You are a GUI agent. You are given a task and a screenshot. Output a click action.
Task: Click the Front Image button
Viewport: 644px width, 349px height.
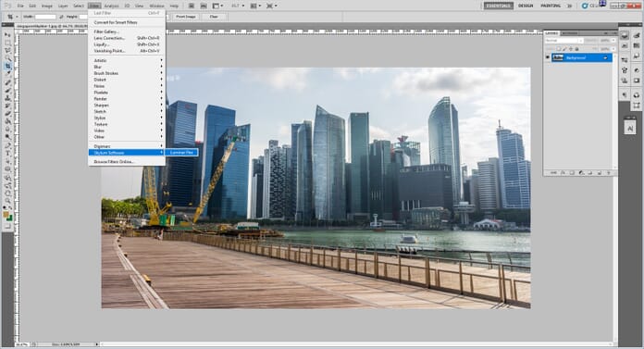[x=186, y=17]
